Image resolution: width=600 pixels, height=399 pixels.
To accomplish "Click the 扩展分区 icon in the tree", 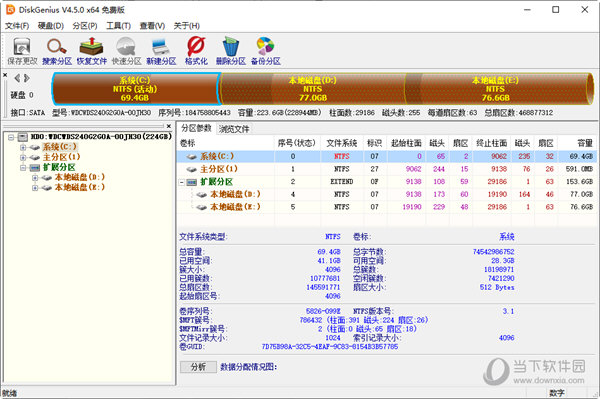I will tap(35, 168).
